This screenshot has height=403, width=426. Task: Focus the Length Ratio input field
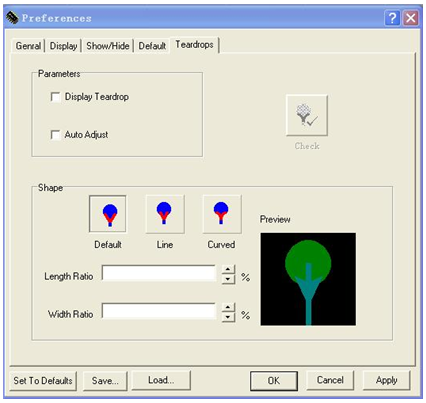[159, 274]
